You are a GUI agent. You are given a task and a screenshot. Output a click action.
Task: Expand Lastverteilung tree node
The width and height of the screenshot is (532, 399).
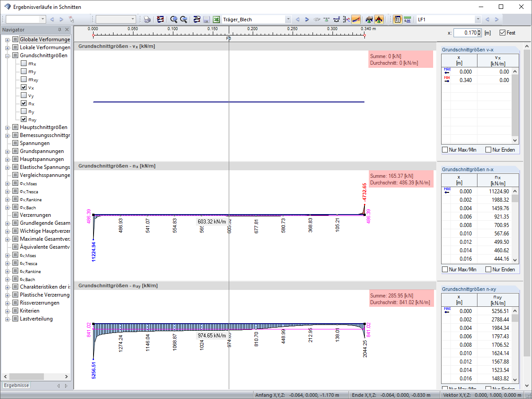pyautogui.click(x=8, y=319)
